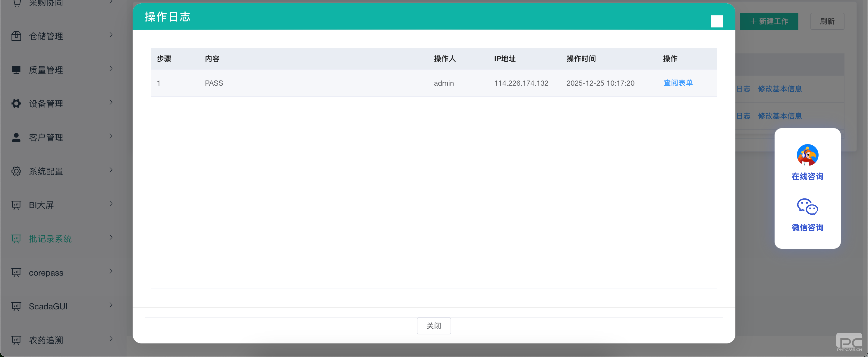Expand the 农药追溯 chevron arrow

click(x=111, y=339)
